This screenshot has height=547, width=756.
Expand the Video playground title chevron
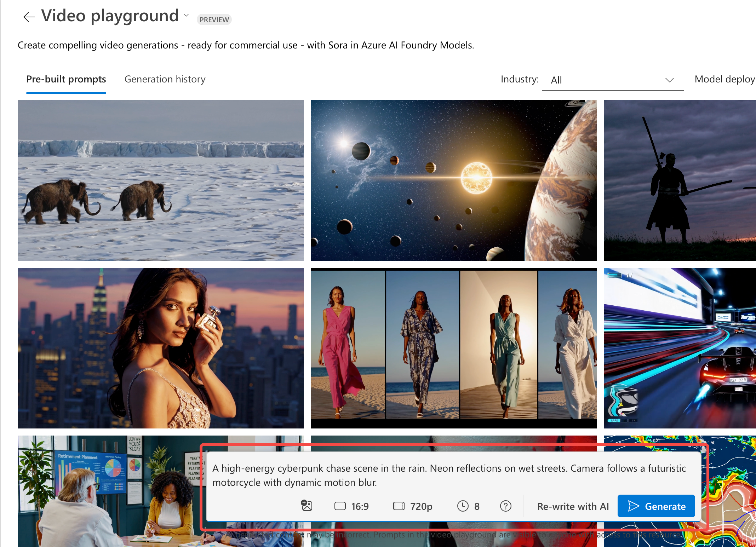coord(186,16)
